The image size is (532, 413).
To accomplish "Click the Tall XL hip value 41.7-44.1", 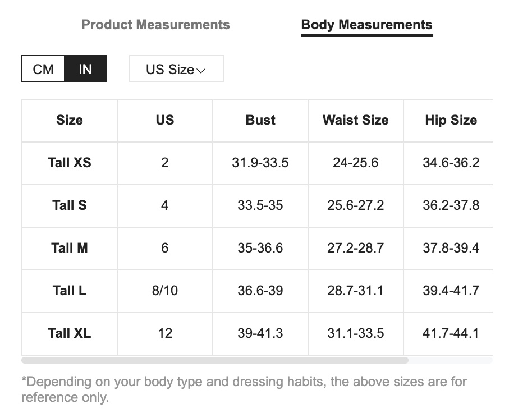I will (451, 333).
